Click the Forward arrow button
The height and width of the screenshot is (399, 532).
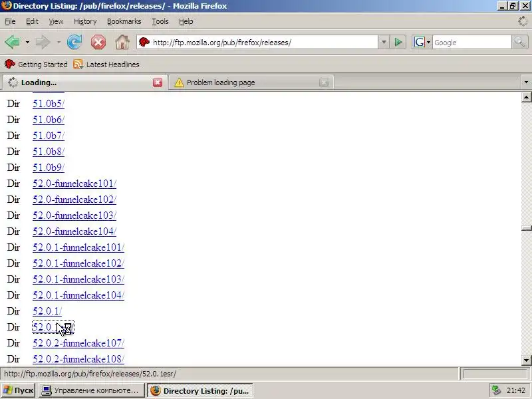coord(43,43)
